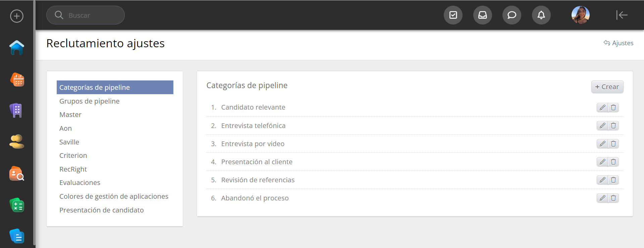644x248 pixels.
Task: Open the purple building module icon
Action: 16,110
